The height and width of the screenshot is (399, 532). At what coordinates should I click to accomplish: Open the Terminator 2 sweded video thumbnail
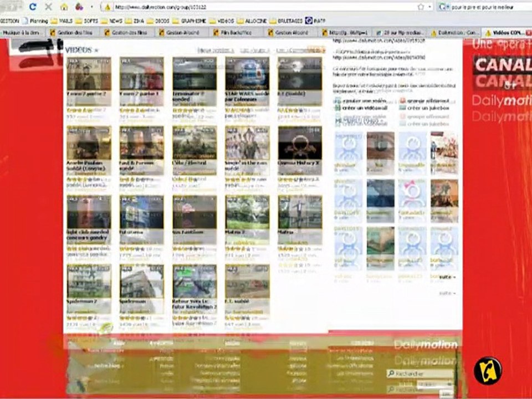(x=195, y=73)
